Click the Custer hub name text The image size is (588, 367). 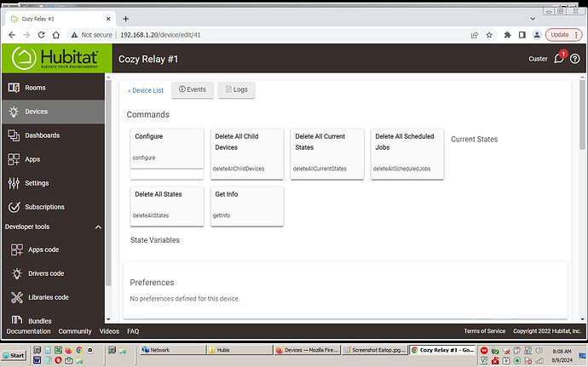(538, 59)
